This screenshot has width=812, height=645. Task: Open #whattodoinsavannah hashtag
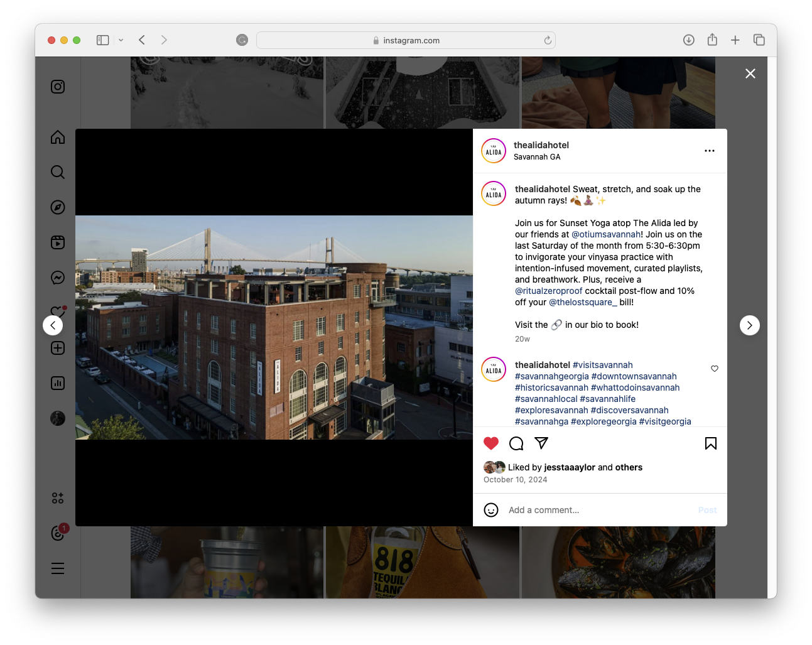(635, 388)
